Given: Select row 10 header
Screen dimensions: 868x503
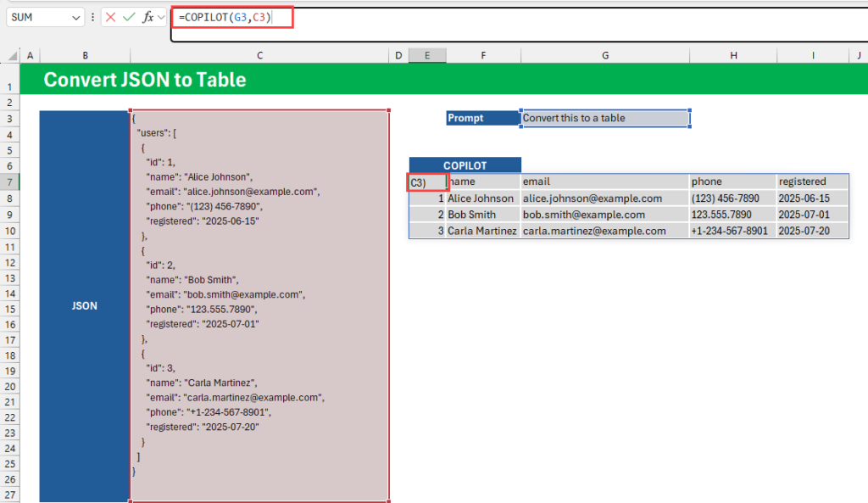Looking at the screenshot, I should pos(9,231).
